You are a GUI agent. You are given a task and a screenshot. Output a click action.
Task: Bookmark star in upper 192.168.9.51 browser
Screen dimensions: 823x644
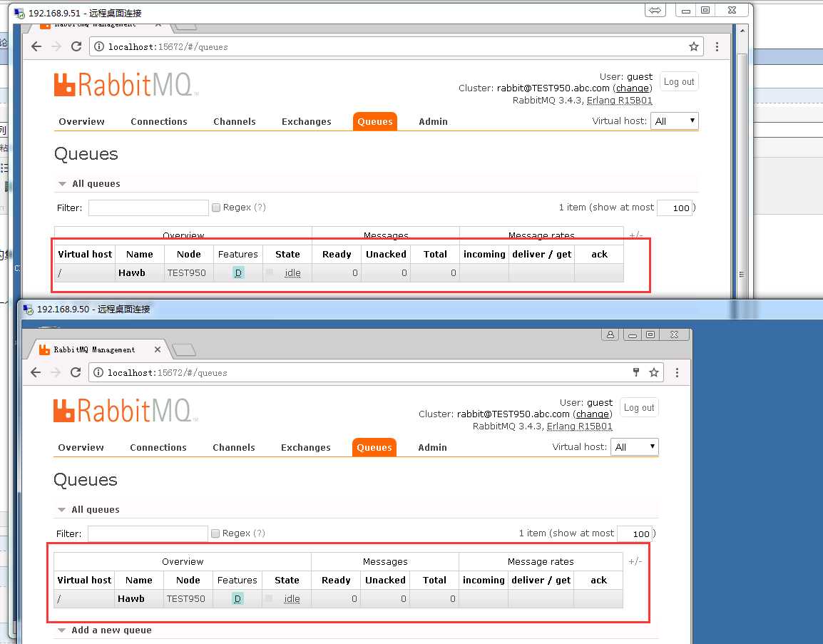(694, 46)
